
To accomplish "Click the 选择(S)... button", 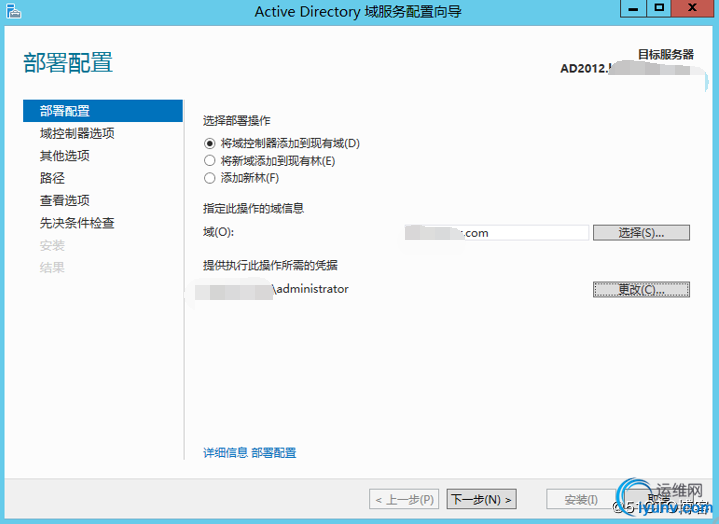I will [641, 232].
